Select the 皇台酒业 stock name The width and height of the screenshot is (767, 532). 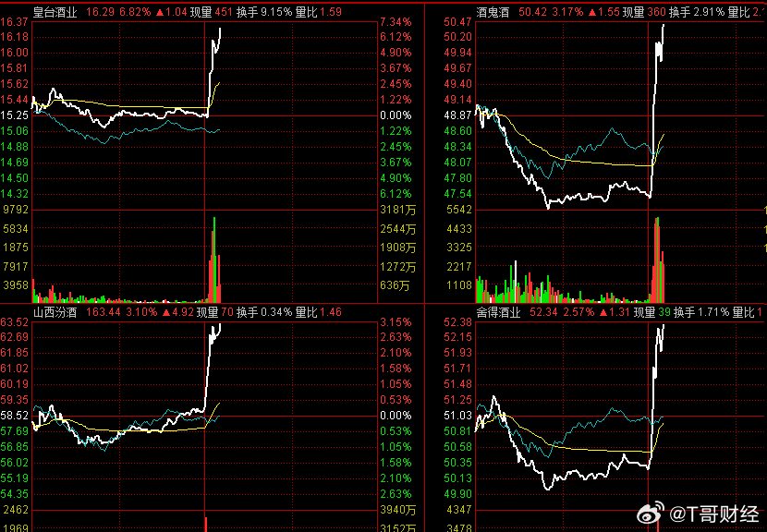(55, 12)
